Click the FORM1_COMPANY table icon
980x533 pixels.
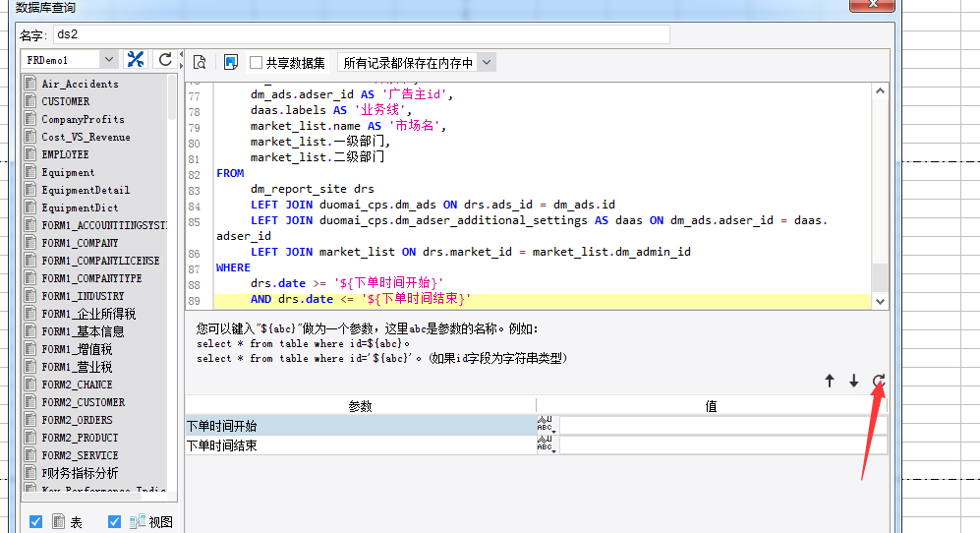pos(30,242)
